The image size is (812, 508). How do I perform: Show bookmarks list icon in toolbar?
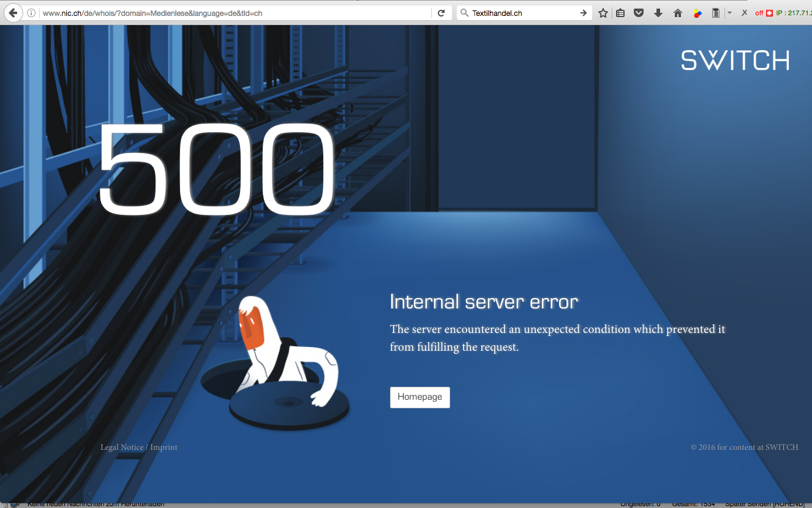pyautogui.click(x=620, y=13)
